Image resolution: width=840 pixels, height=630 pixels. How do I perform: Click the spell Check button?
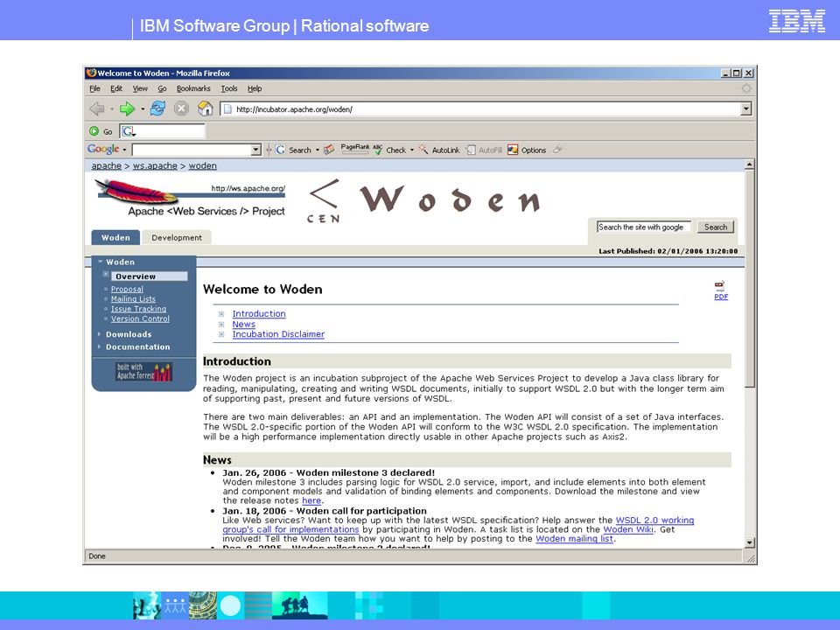[x=389, y=150]
